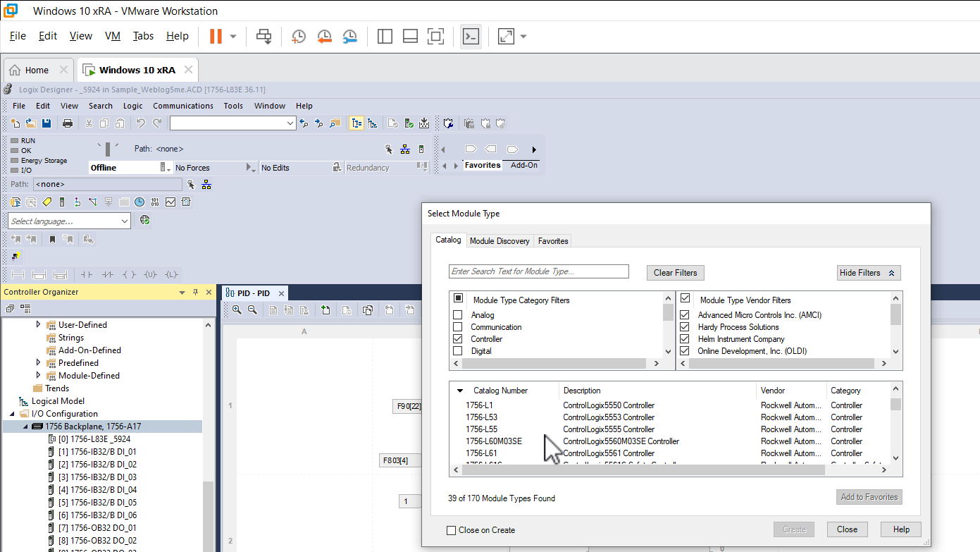
Task: Click the new sheet icon in the PID toolbar
Action: (x=325, y=309)
